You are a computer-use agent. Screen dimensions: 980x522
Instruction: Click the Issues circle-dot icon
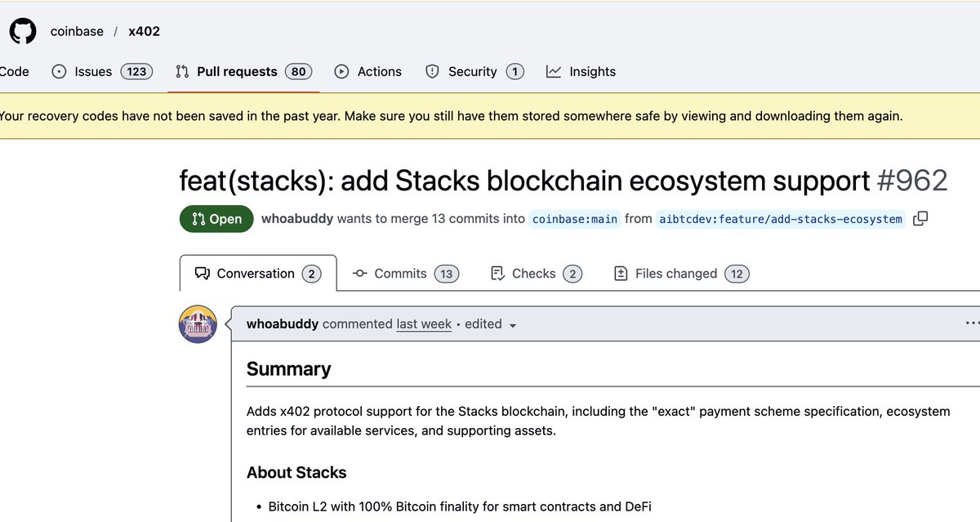pyautogui.click(x=59, y=72)
